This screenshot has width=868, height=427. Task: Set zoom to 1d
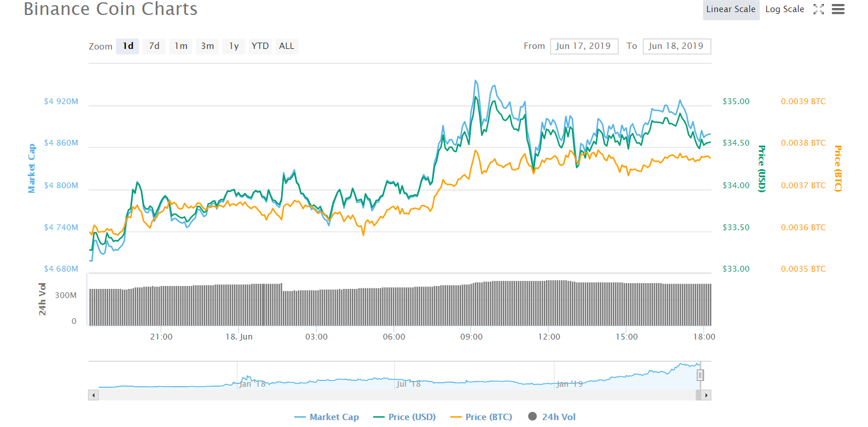pos(128,46)
